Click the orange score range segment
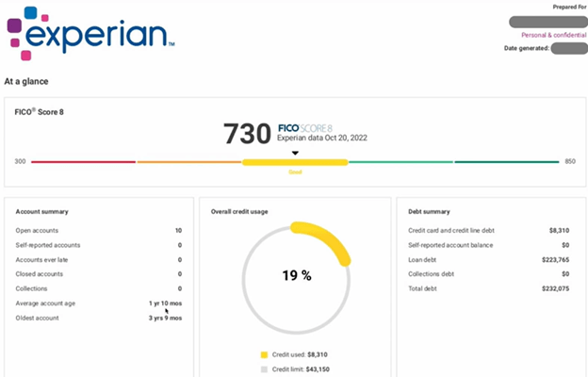Screen dimensions: 588x377 189,162
